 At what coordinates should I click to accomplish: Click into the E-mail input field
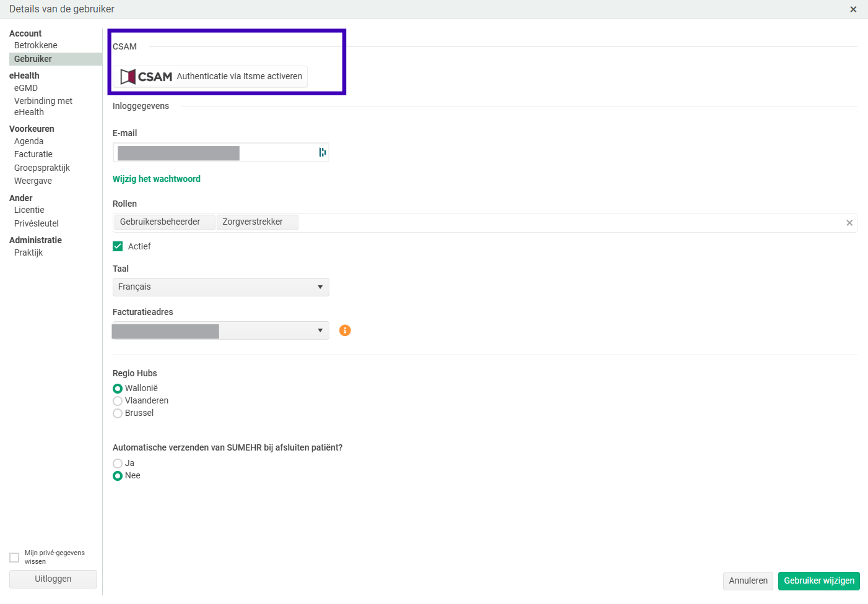279,152
